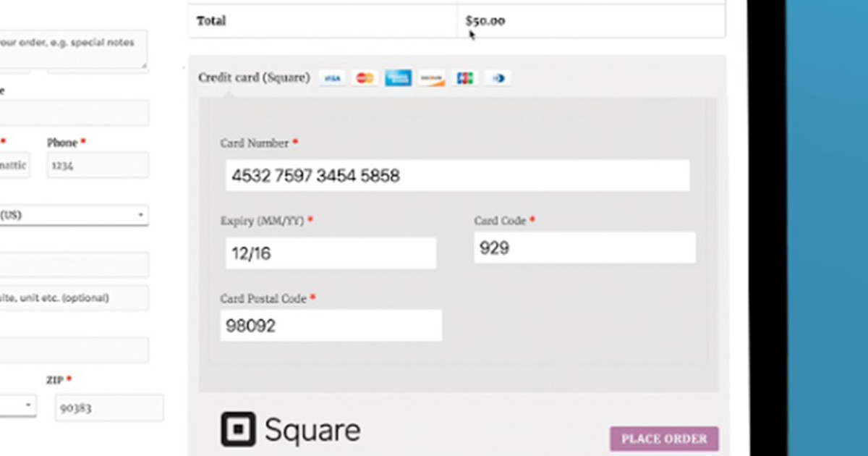The image size is (868, 456).
Task: Click the Square logo at the bottom
Action: [x=289, y=429]
